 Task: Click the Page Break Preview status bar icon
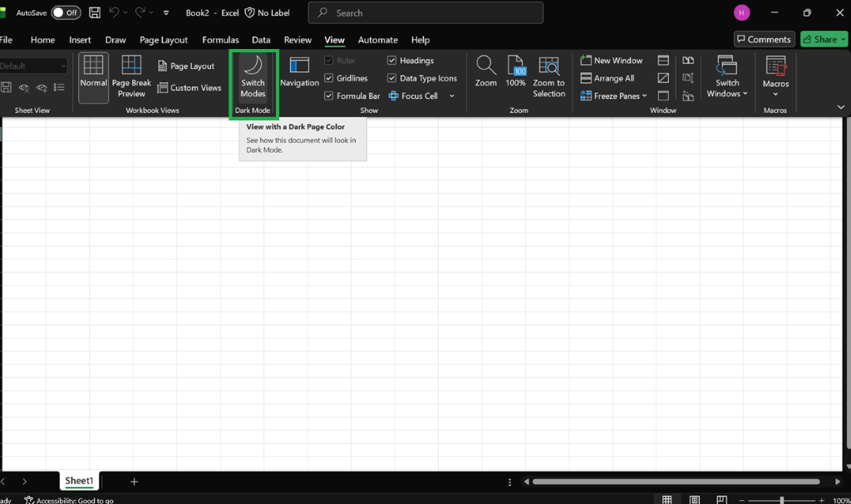pyautogui.click(x=721, y=500)
